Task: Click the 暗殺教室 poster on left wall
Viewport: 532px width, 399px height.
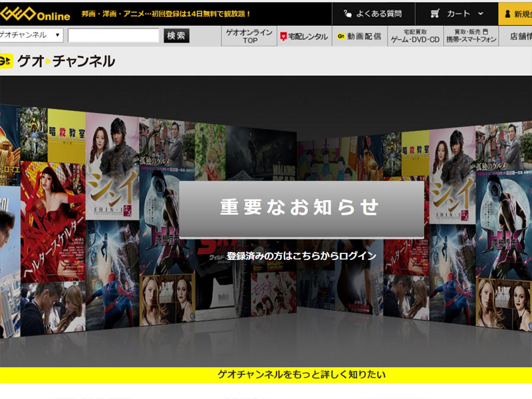Action: (x=67, y=136)
